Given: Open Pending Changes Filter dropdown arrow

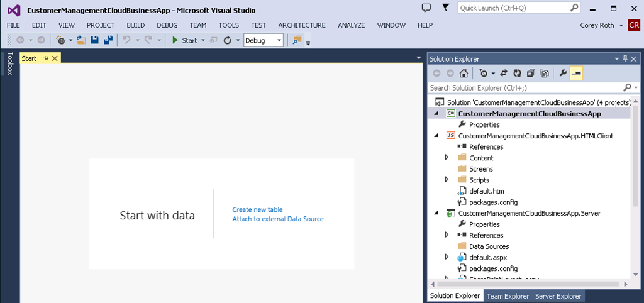Looking at the screenshot, I should click(493, 74).
